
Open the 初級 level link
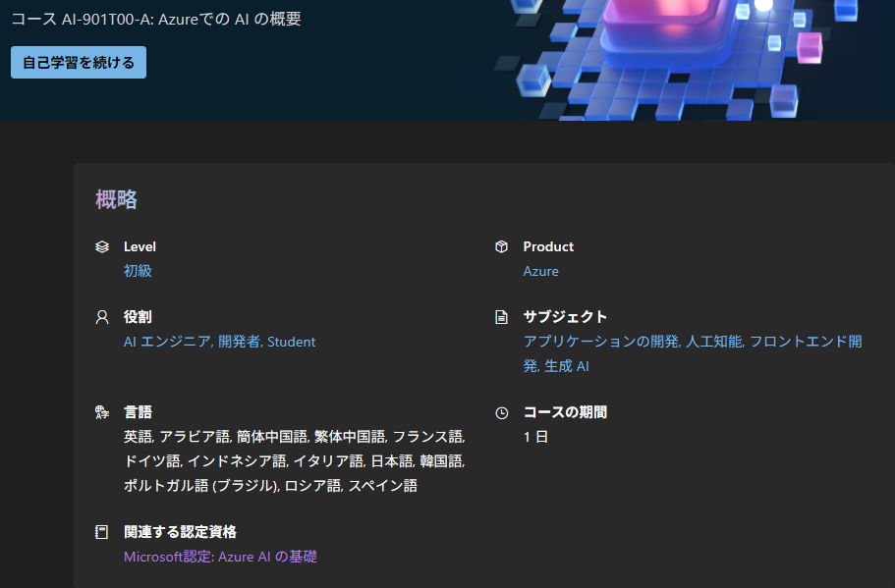click(138, 271)
